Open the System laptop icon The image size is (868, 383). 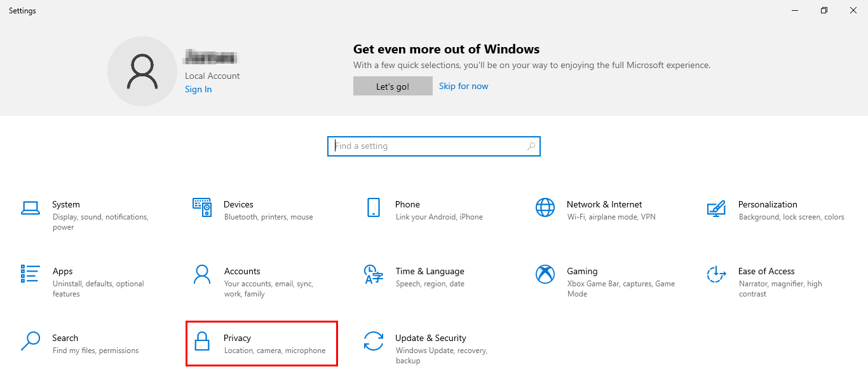(31, 207)
